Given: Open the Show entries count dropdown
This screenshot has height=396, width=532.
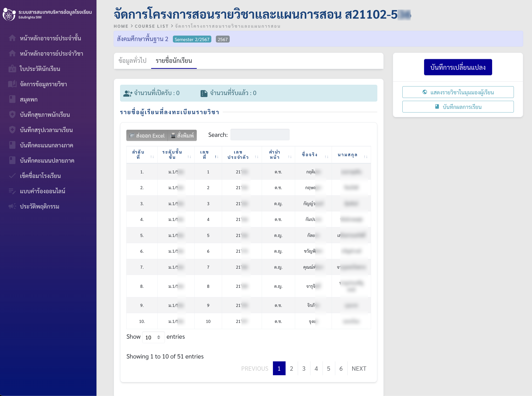Looking at the screenshot, I should point(153,337).
